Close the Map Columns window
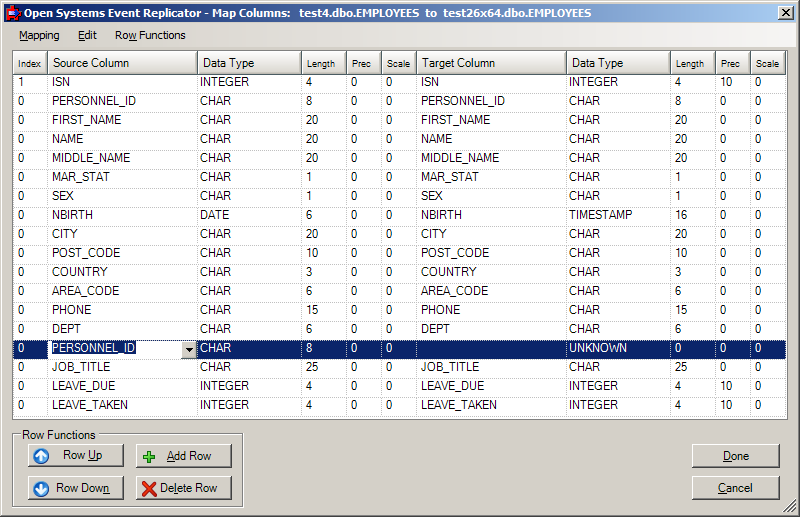 [x=786, y=13]
